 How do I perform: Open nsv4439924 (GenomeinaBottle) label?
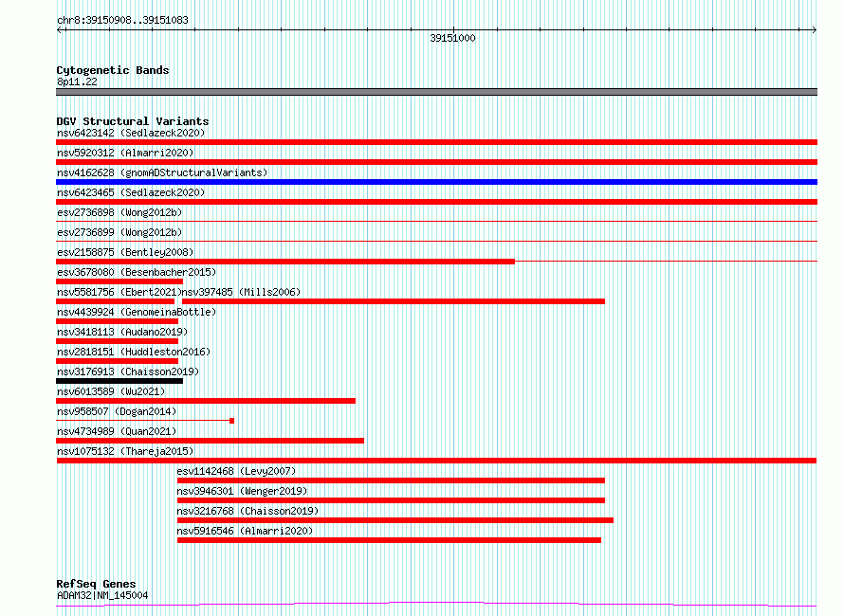[x=137, y=312]
